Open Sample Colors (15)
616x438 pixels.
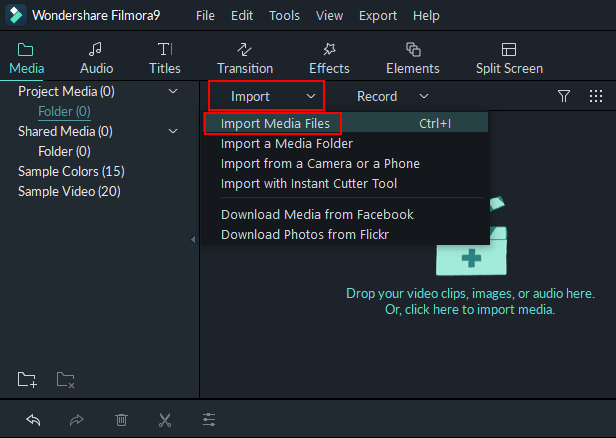pyautogui.click(x=71, y=171)
